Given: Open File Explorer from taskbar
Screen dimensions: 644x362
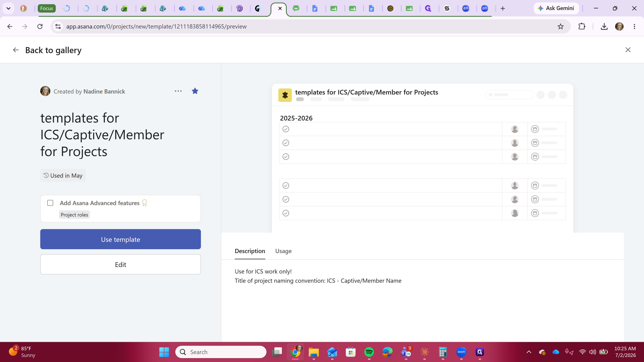Looking at the screenshot, I should pyautogui.click(x=313, y=352).
